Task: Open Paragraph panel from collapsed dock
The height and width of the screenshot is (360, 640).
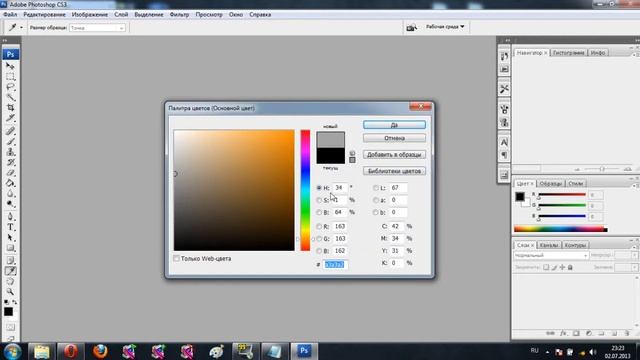Action: (504, 155)
